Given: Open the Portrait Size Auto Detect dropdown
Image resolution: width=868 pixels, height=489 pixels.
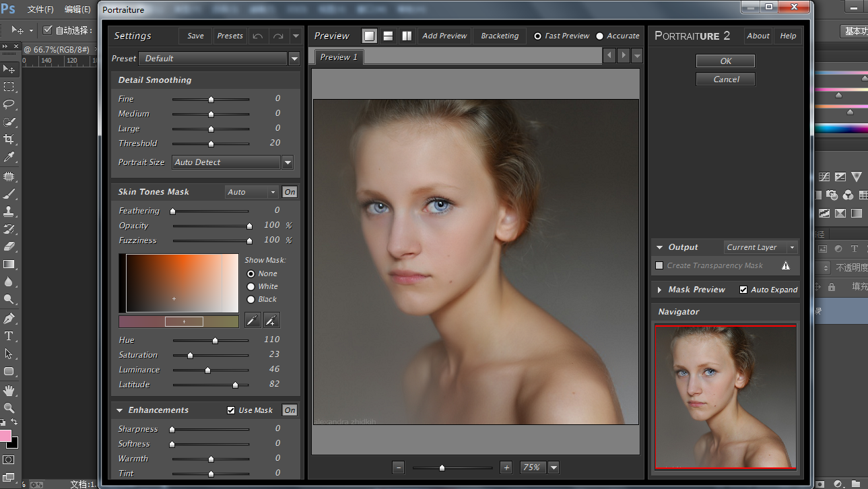Looking at the screenshot, I should (x=288, y=162).
